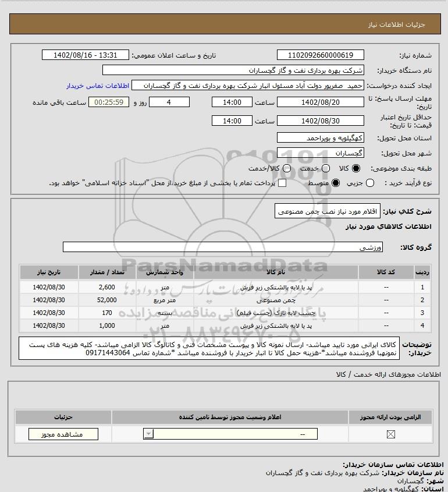Click the quantity cell 52,000

pos(107,300)
